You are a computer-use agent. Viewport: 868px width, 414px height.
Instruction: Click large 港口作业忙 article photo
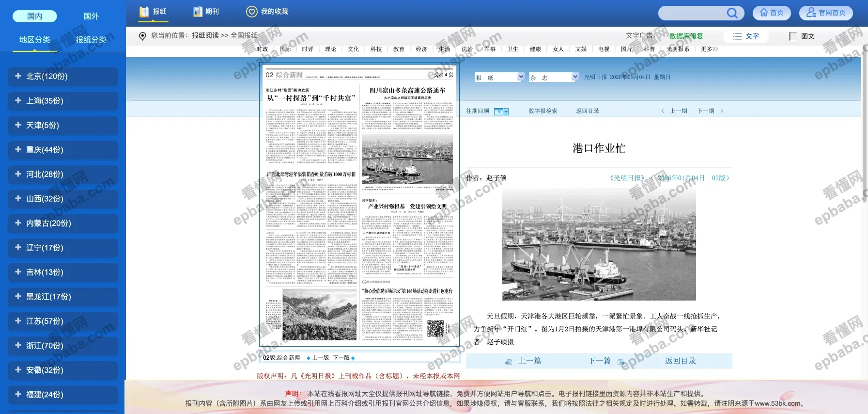pos(599,244)
